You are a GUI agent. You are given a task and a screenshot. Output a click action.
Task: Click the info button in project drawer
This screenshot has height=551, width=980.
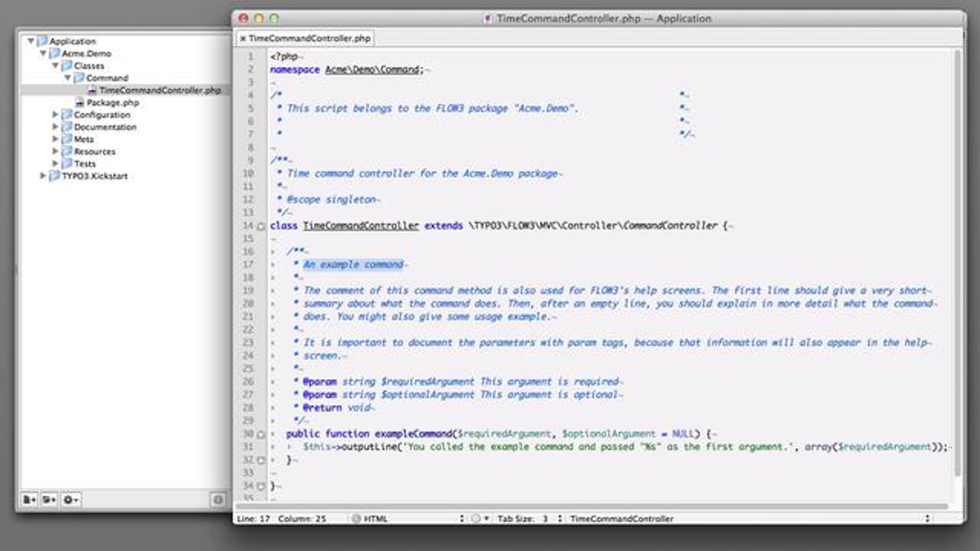tap(218, 500)
